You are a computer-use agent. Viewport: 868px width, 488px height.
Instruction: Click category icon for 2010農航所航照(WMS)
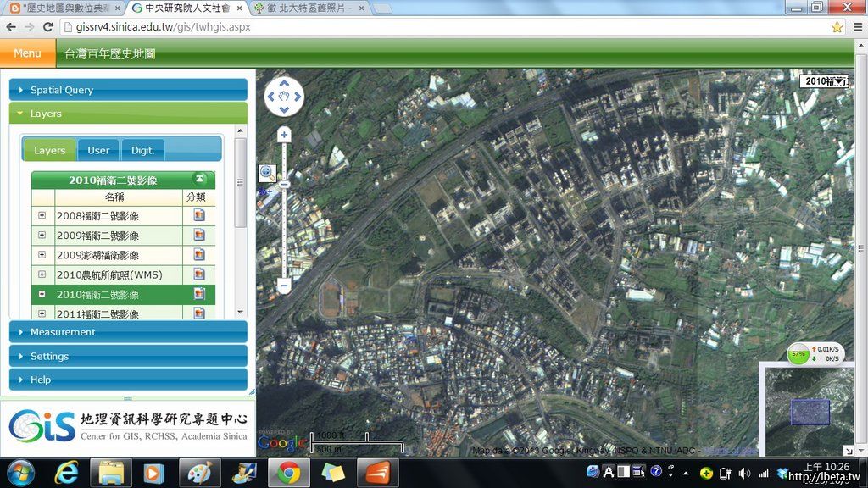tap(199, 274)
